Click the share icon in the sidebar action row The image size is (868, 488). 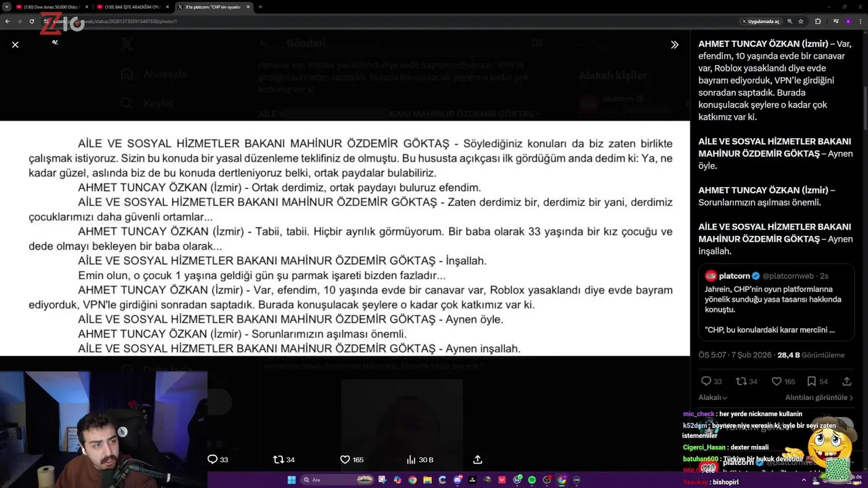pyautogui.click(x=847, y=381)
